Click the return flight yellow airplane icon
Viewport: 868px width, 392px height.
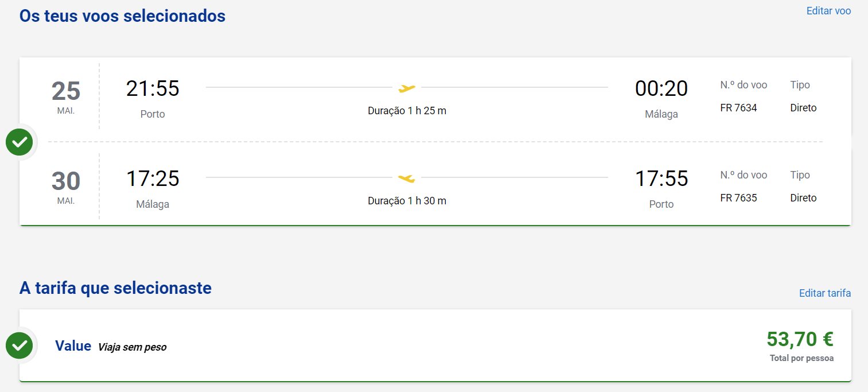pyautogui.click(x=407, y=178)
